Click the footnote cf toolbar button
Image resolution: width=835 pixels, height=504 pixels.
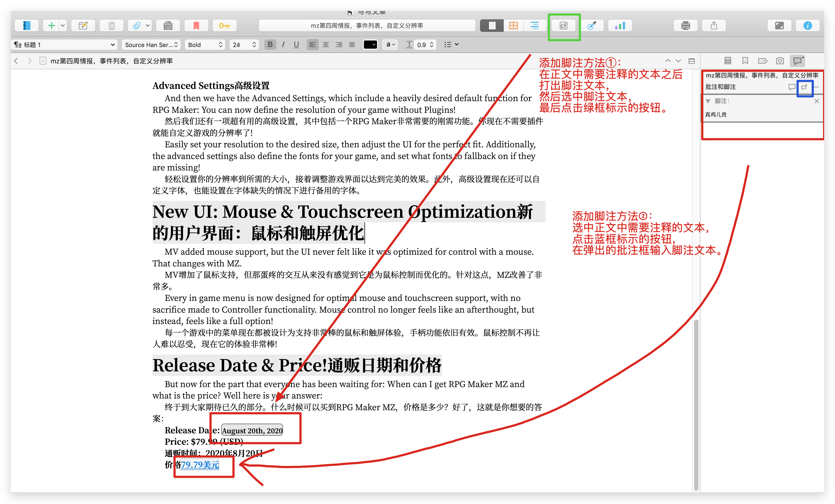pos(563,26)
